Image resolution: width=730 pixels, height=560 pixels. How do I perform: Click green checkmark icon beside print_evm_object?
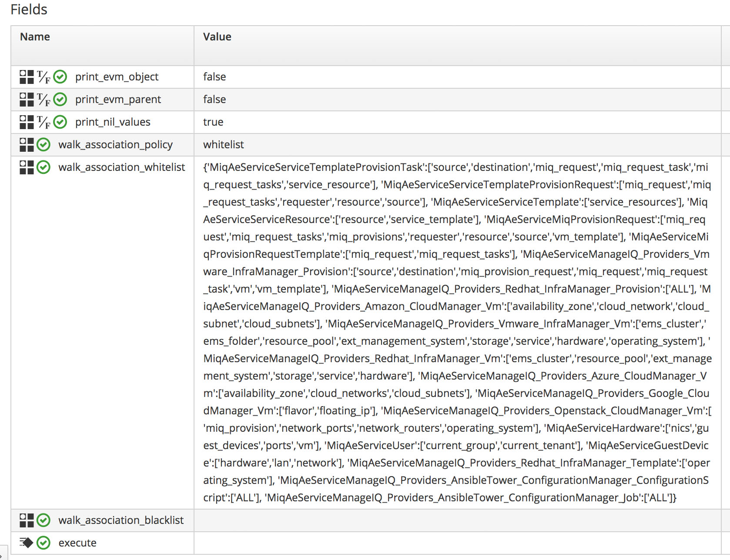[60, 77]
